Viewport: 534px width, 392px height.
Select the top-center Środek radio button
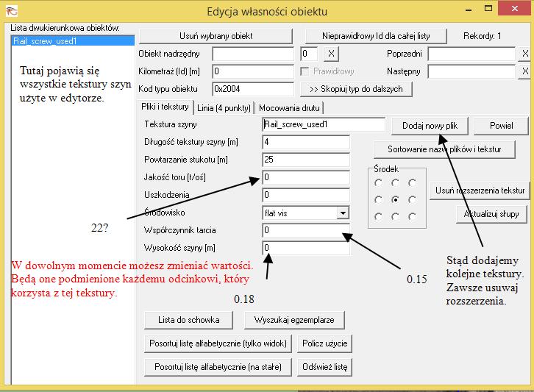(x=395, y=183)
